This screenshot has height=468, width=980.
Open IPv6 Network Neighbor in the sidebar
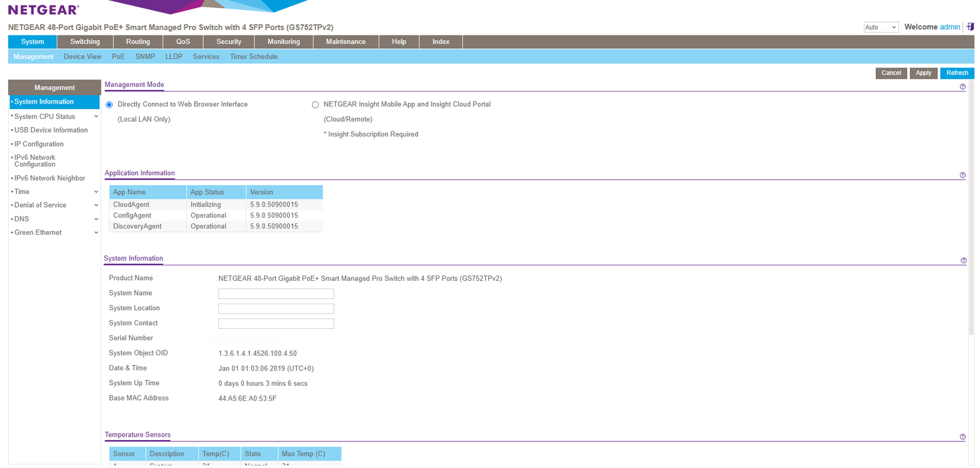click(x=49, y=179)
